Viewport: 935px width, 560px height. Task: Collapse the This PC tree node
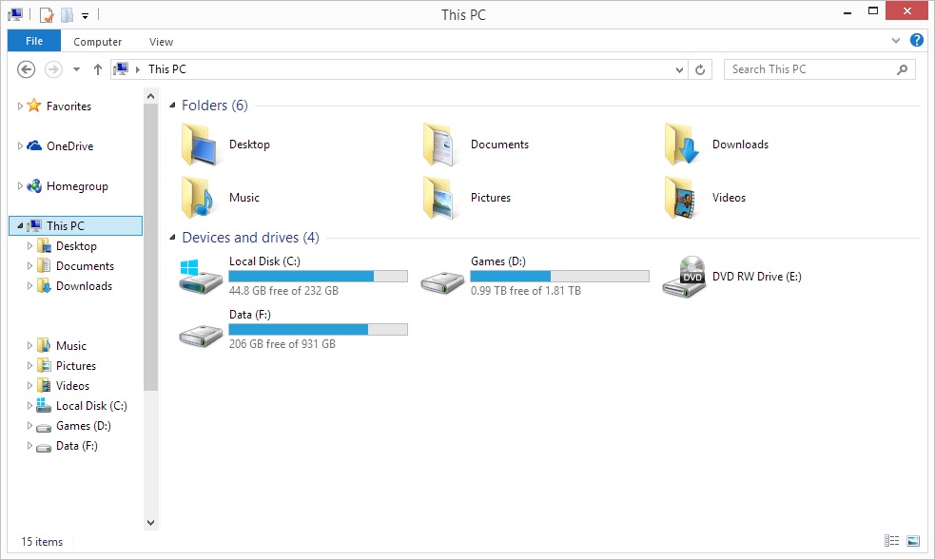[20, 225]
